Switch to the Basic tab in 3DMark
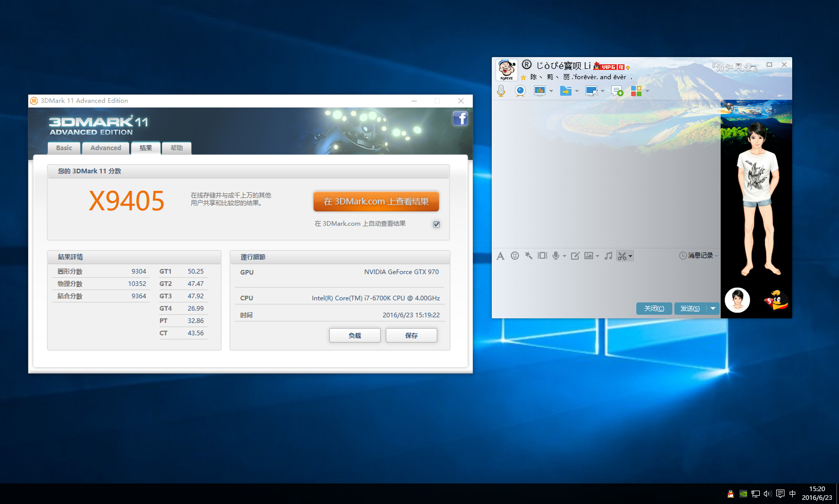The height and width of the screenshot is (504, 839). (64, 148)
